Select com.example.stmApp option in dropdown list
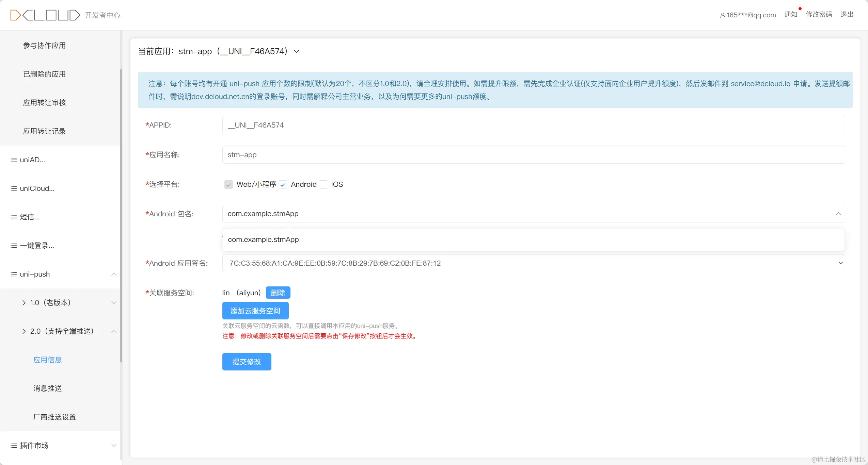Image resolution: width=868 pixels, height=465 pixels. (263, 239)
